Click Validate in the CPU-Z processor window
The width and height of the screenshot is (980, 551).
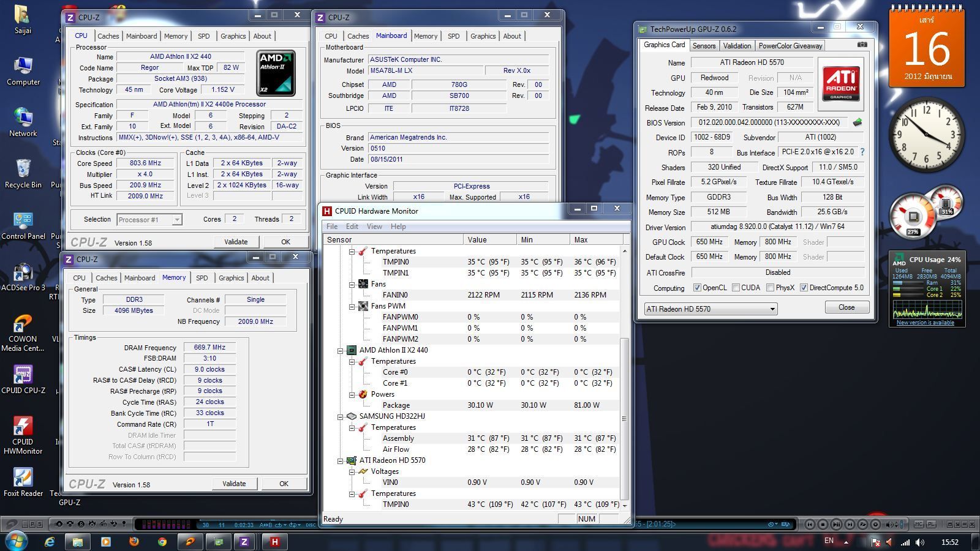coord(236,242)
